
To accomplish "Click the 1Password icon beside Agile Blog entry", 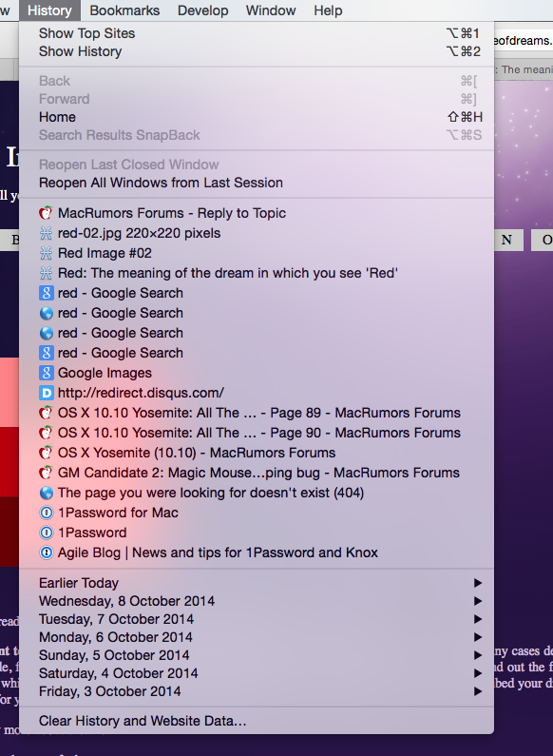I will click(x=46, y=552).
